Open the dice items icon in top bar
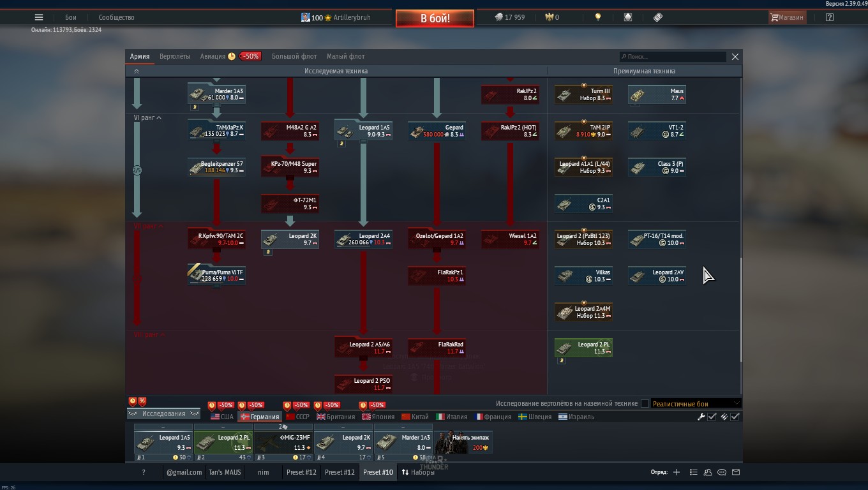868x490 pixels. pos(628,17)
